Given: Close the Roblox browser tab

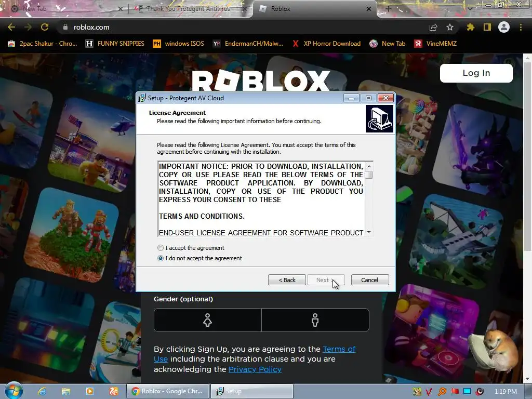Looking at the screenshot, I should [369, 9].
